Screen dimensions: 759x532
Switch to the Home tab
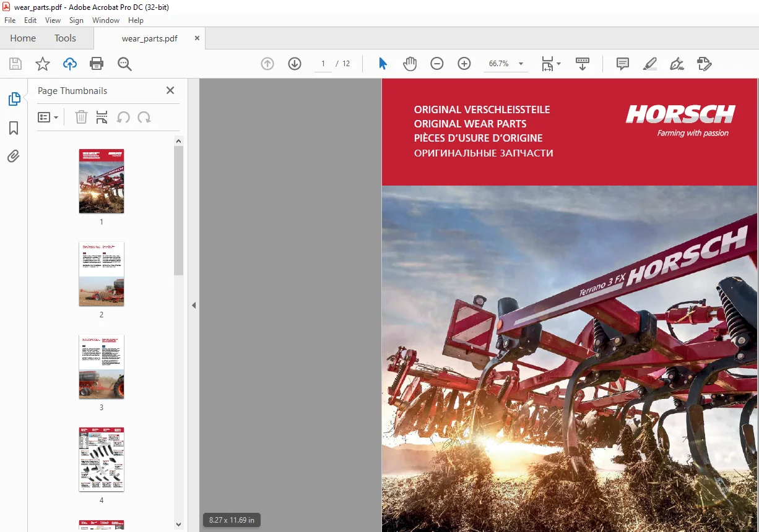(x=23, y=38)
